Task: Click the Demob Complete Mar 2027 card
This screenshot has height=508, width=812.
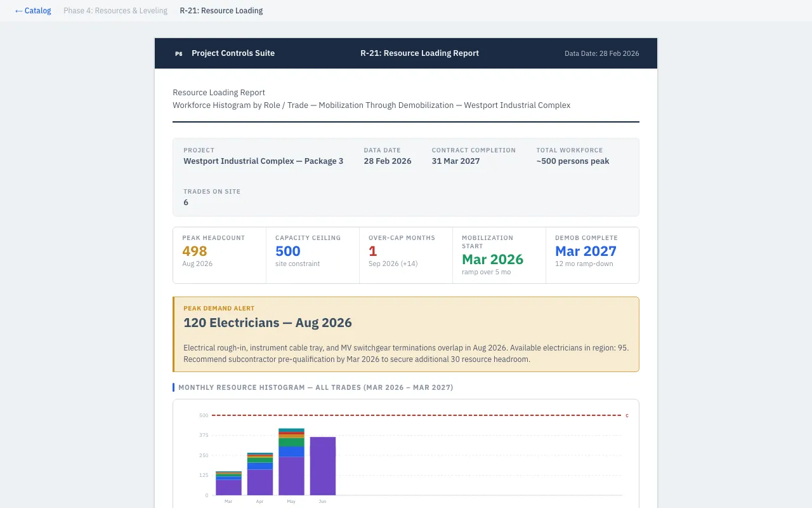Action: coord(592,255)
